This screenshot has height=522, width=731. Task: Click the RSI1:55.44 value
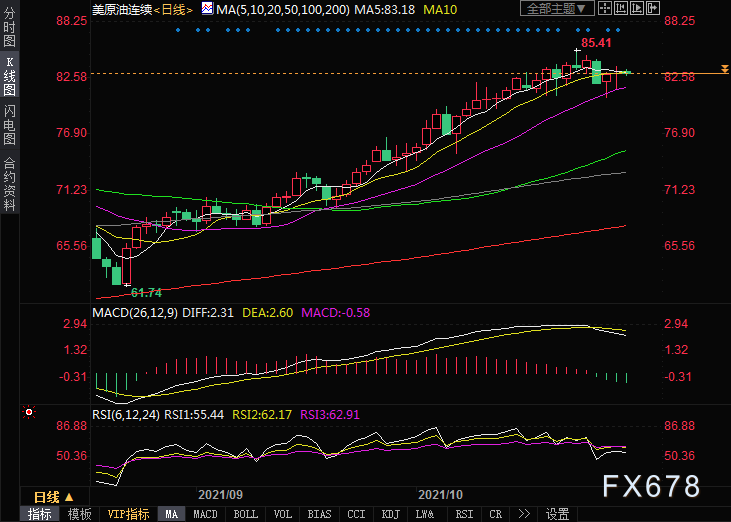click(x=194, y=414)
